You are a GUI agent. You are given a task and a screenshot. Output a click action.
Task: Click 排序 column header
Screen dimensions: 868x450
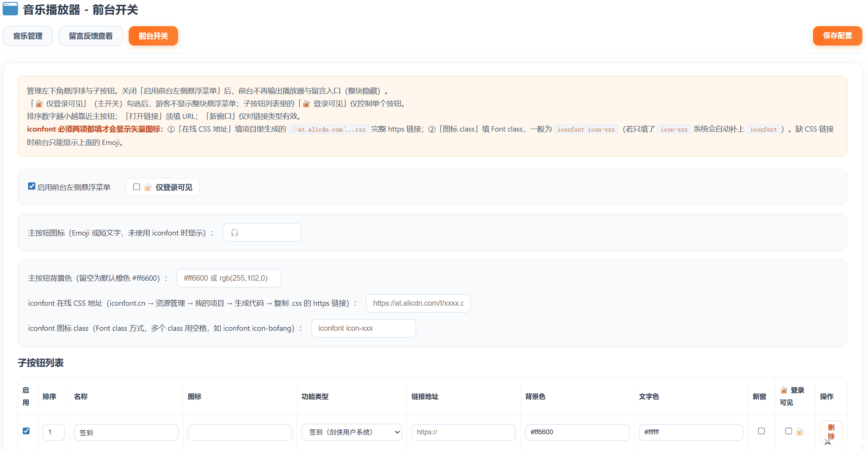(x=49, y=397)
